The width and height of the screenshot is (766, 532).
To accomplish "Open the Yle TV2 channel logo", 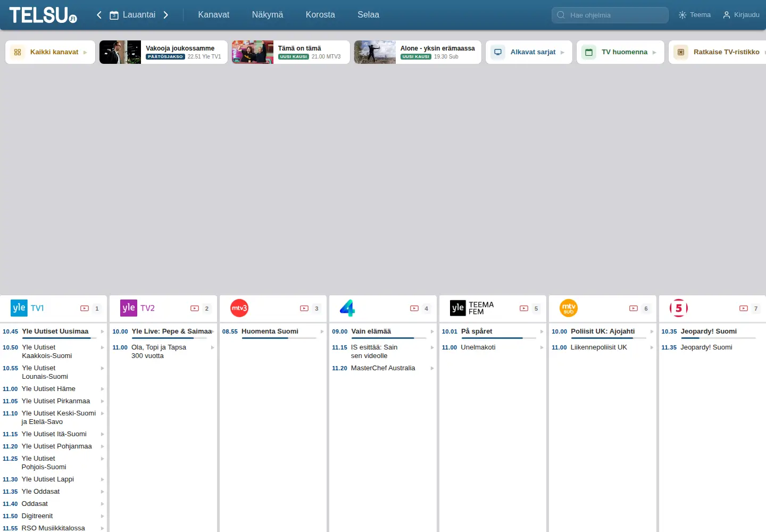I will (x=138, y=308).
